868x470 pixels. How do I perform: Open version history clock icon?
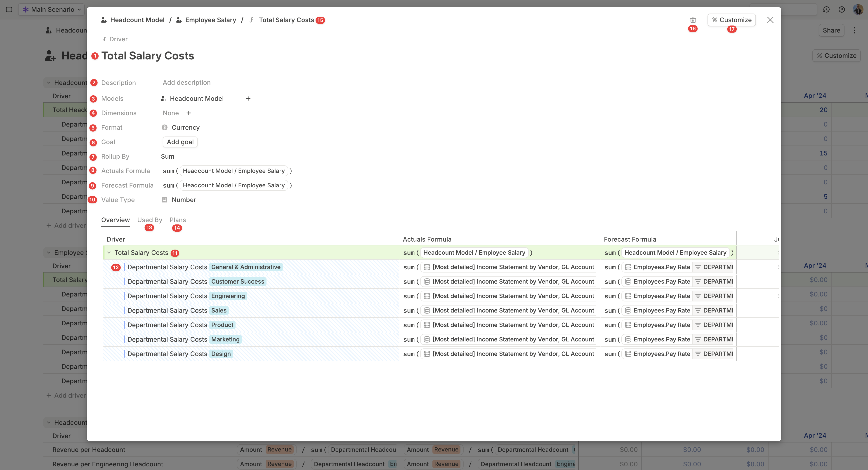pos(826,9)
